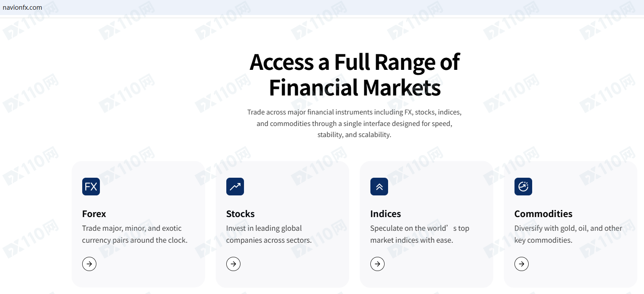Click the "Invest in leading global companies" text
The height and width of the screenshot is (294, 644).
tap(269, 234)
